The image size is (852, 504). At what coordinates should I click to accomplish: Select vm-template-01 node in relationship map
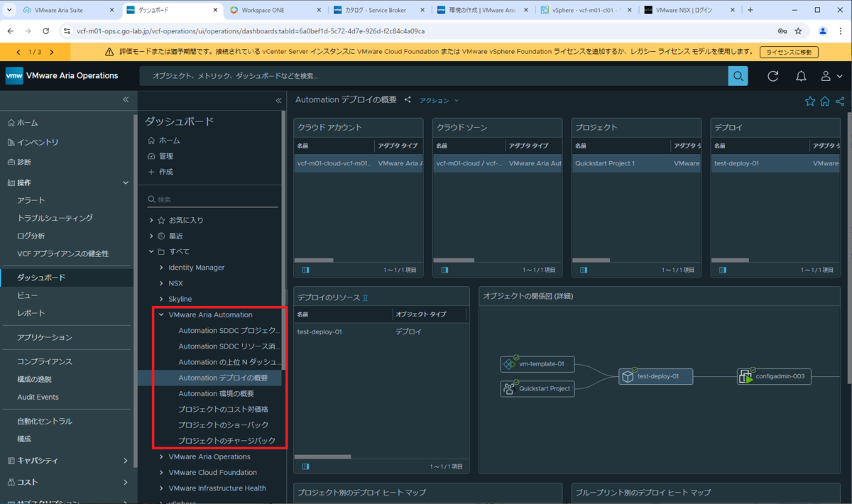pyautogui.click(x=537, y=364)
